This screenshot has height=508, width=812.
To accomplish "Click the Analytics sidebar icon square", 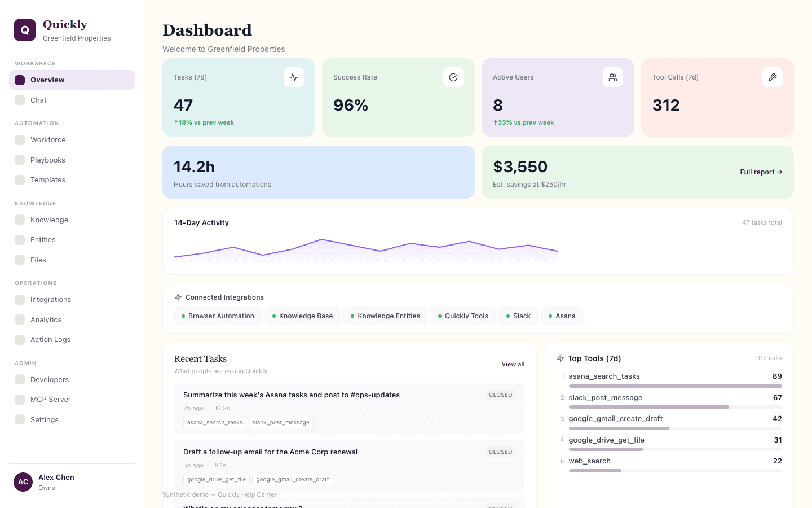I will pos(20,319).
